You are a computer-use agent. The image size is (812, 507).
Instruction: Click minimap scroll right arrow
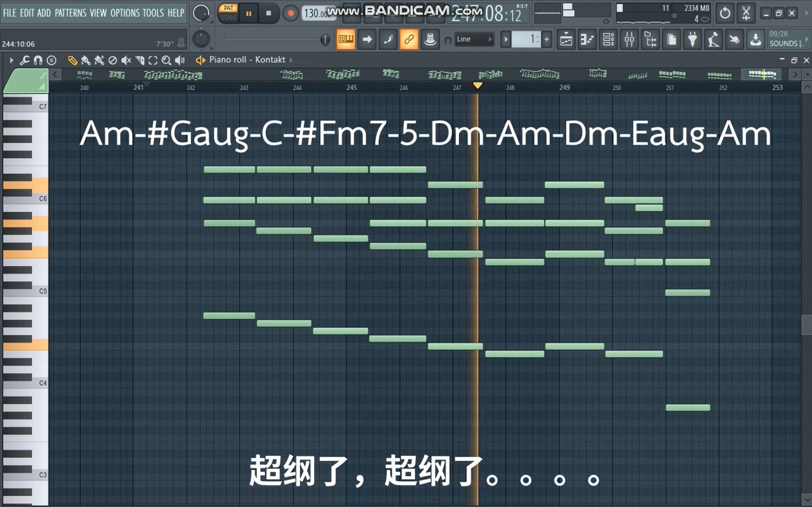(795, 75)
